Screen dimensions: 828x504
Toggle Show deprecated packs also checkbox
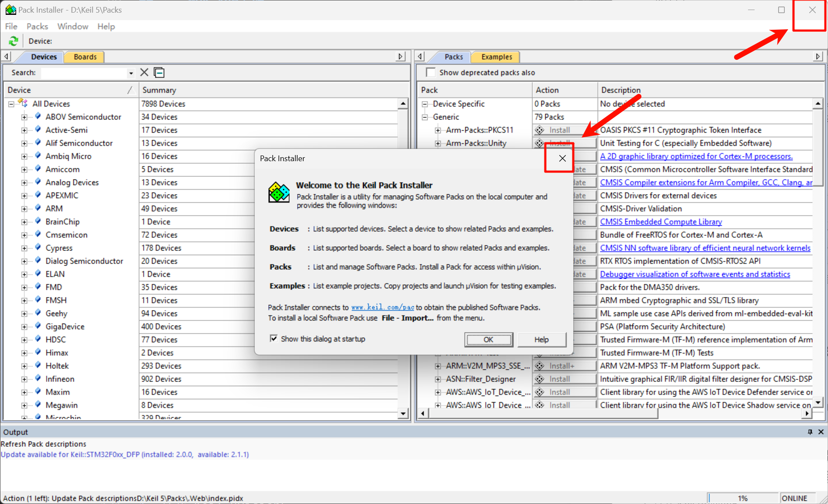tap(431, 72)
